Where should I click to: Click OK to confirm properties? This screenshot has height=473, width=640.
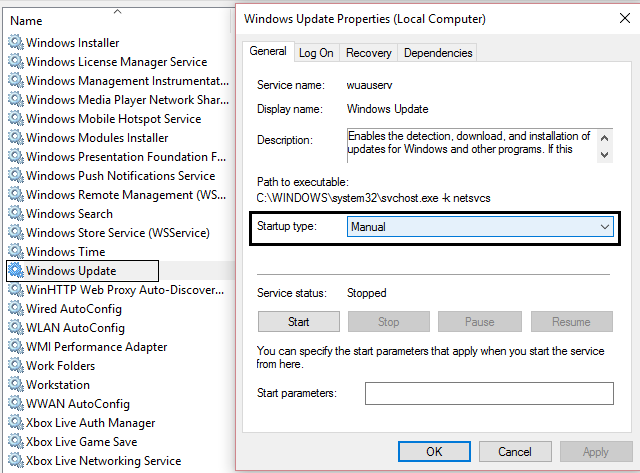[434, 452]
